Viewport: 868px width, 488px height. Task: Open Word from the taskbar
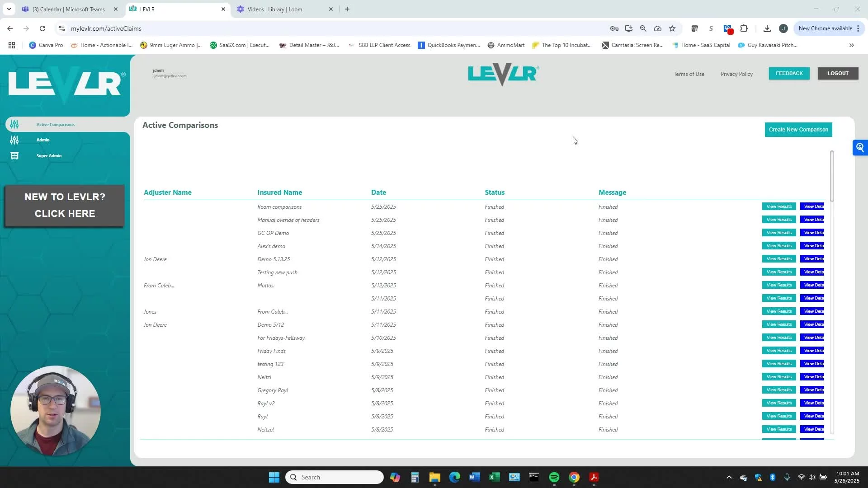coord(474,477)
